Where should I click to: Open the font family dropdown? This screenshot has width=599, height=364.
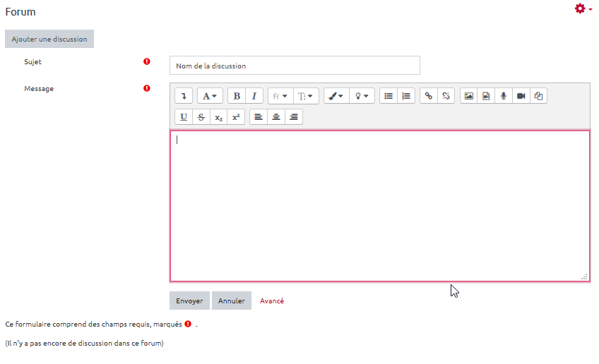point(280,96)
